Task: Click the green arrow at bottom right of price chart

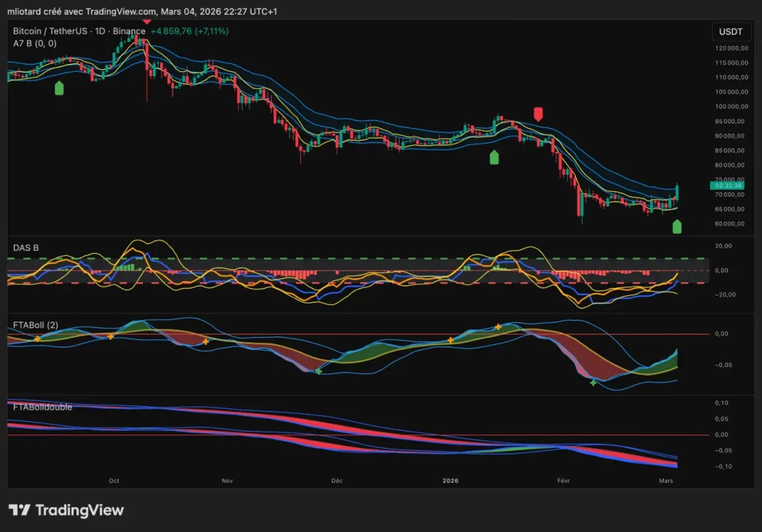Action: [676, 226]
